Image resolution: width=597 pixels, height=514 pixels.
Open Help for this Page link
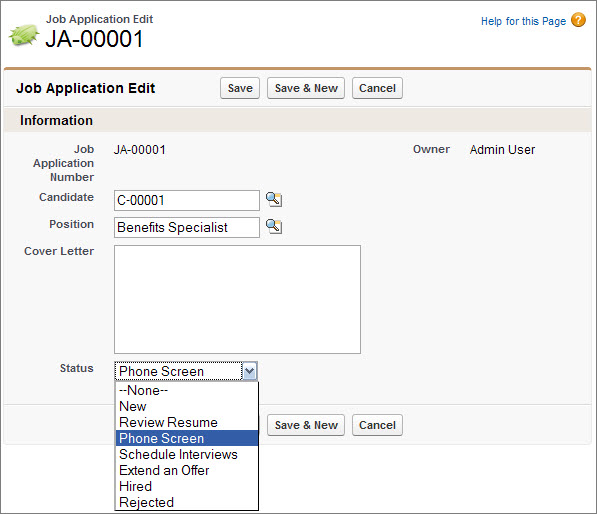(523, 21)
